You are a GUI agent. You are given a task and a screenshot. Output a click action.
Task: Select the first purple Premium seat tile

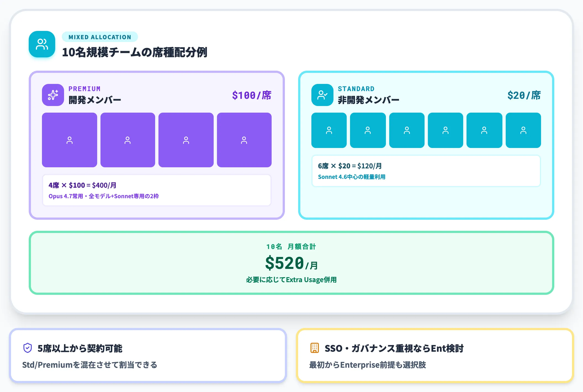(70, 140)
